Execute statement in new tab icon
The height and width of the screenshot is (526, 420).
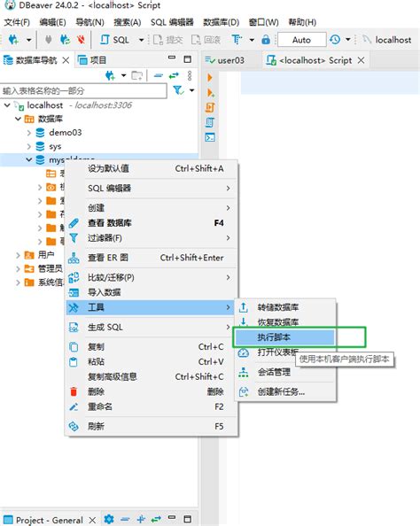(211, 93)
